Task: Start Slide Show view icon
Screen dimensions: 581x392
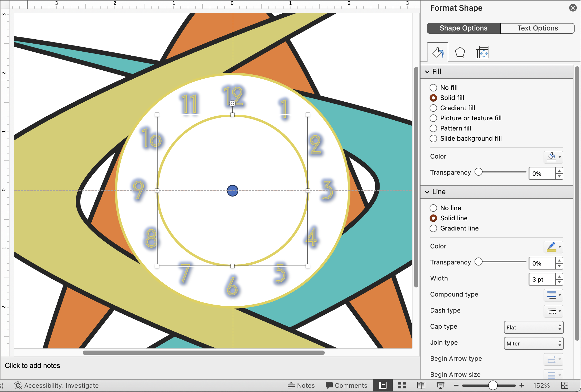Action: tap(440, 385)
